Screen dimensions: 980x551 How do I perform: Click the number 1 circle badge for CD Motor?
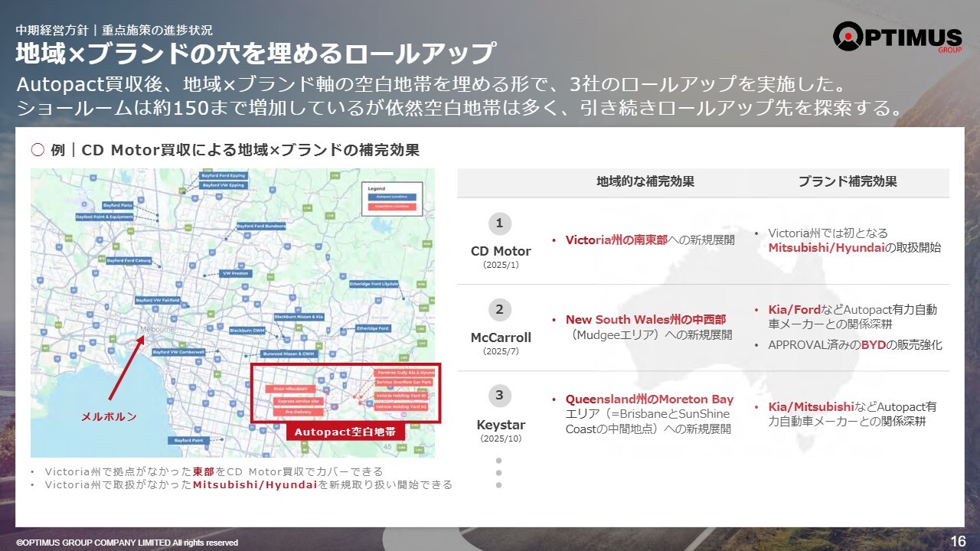499,223
